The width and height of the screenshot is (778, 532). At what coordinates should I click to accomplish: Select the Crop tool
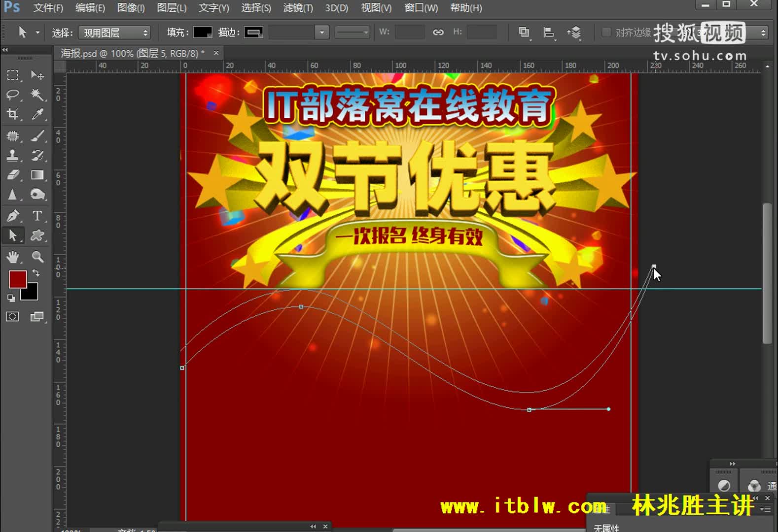[13, 114]
